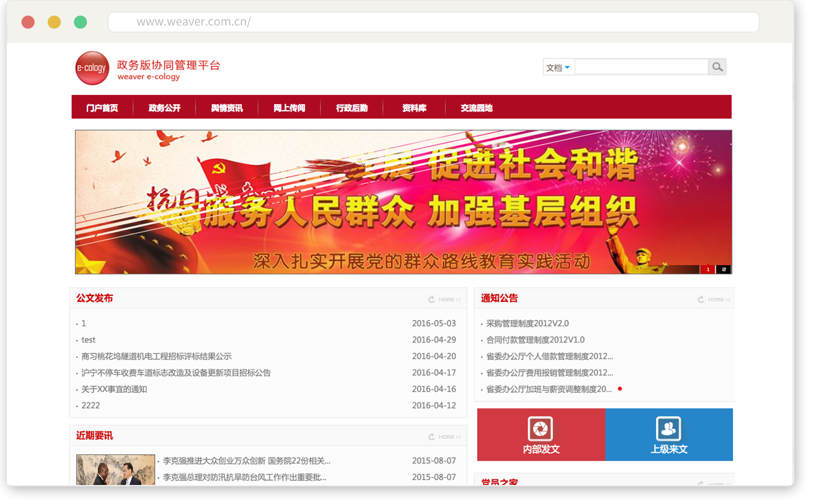Click the magnifier search button
Screen dimensions: 821x504
pyautogui.click(x=717, y=67)
